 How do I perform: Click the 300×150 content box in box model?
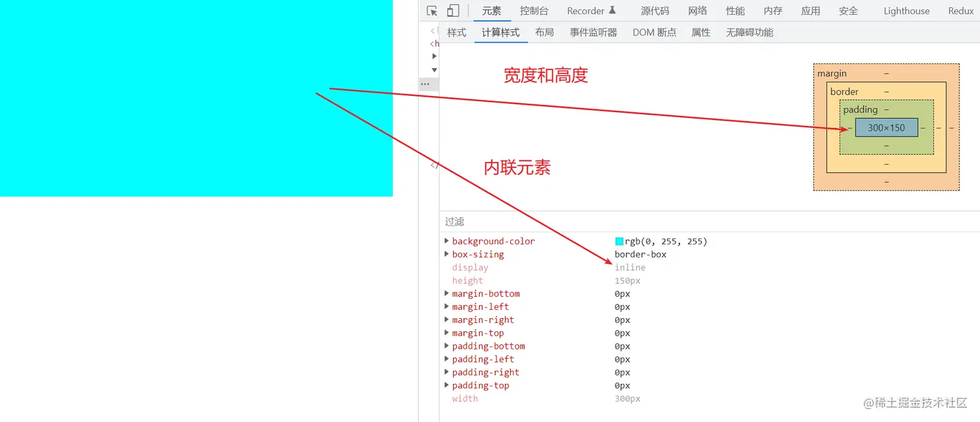pyautogui.click(x=886, y=128)
